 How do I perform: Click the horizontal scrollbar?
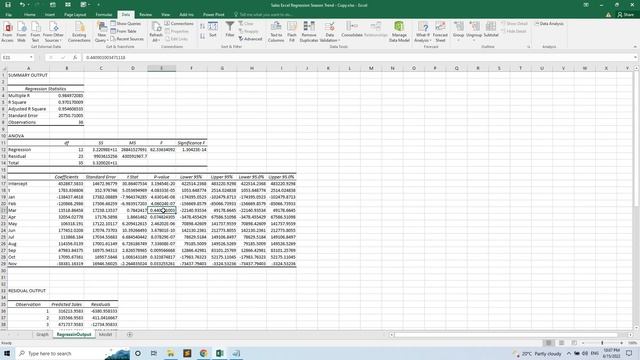click(510, 335)
